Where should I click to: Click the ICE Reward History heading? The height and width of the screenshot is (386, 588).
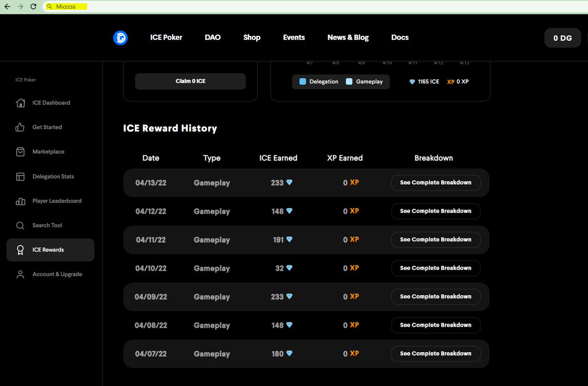tap(170, 129)
